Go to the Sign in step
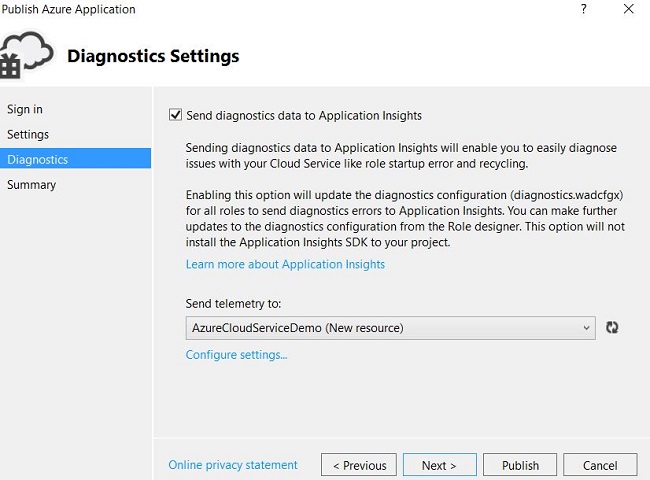 tap(25, 109)
